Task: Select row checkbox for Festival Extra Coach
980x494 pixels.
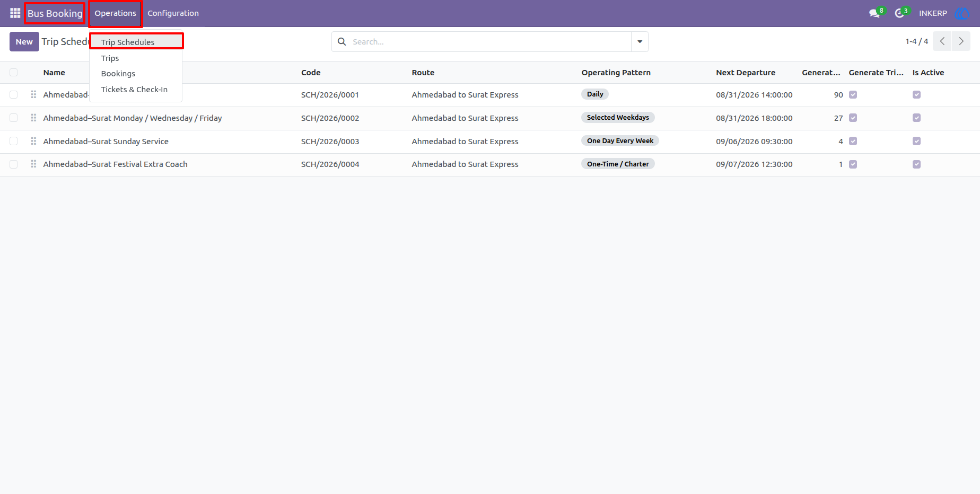Action: 14,164
